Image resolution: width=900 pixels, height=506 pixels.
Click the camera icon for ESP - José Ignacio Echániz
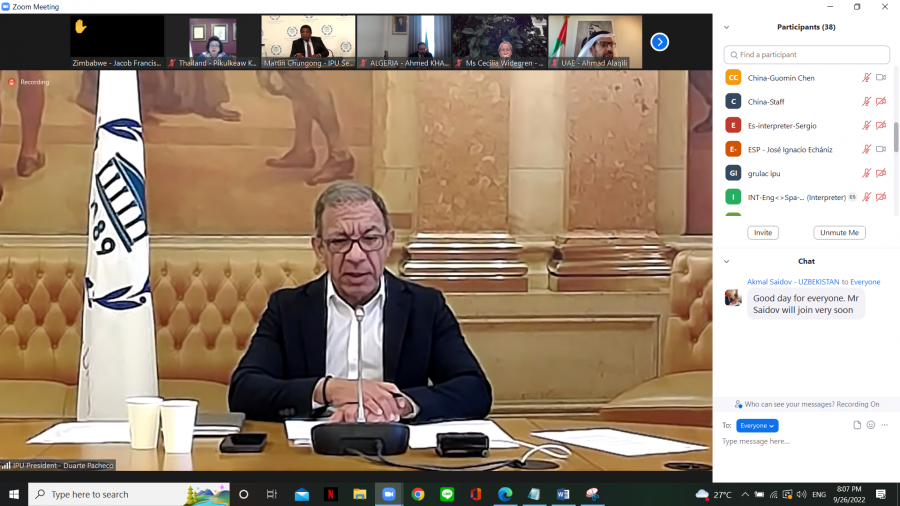point(881,149)
